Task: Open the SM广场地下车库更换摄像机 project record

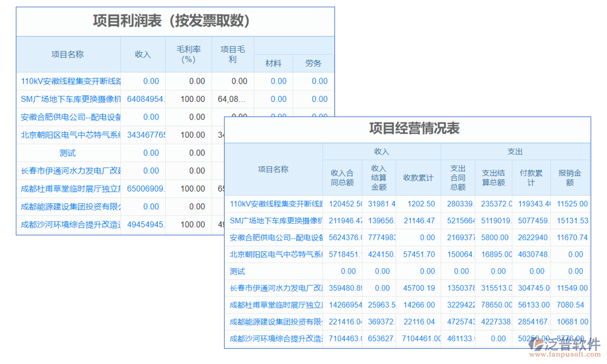Action: [x=67, y=99]
